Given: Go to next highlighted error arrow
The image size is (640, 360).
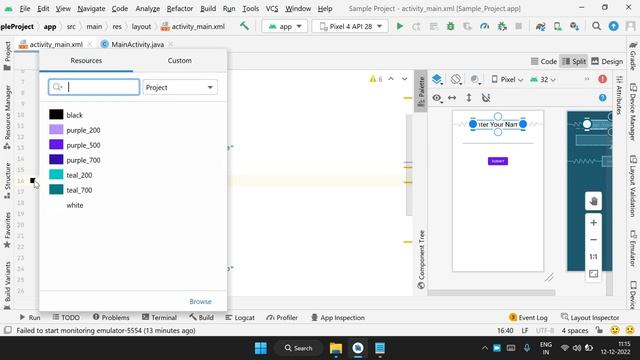Looking at the screenshot, I should click(x=404, y=79).
